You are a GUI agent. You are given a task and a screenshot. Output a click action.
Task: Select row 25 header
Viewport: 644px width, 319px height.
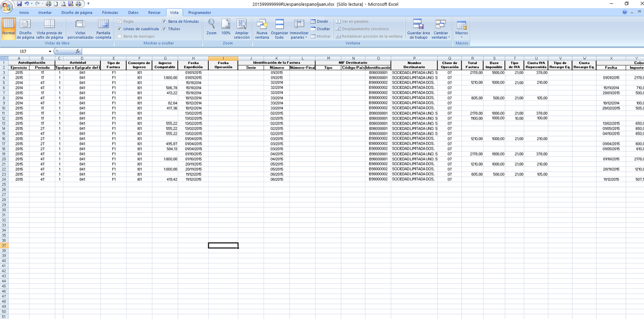coord(4,184)
